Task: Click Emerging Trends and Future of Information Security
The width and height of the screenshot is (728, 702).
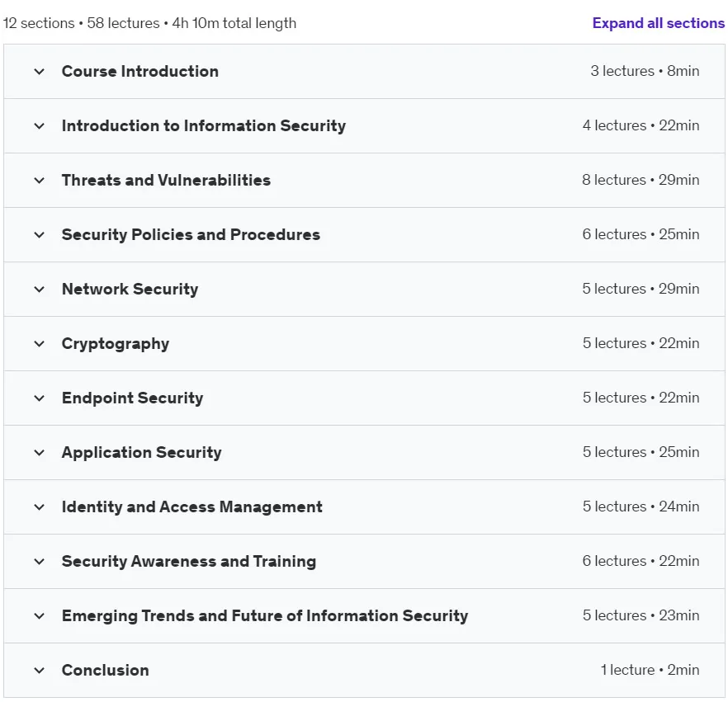Action: (x=265, y=615)
